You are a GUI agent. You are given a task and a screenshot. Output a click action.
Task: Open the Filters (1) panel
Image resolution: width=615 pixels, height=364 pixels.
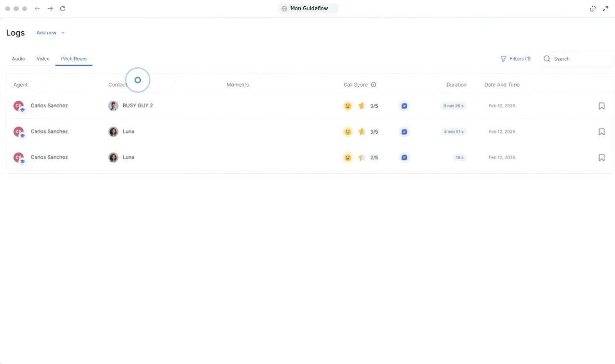tap(516, 59)
